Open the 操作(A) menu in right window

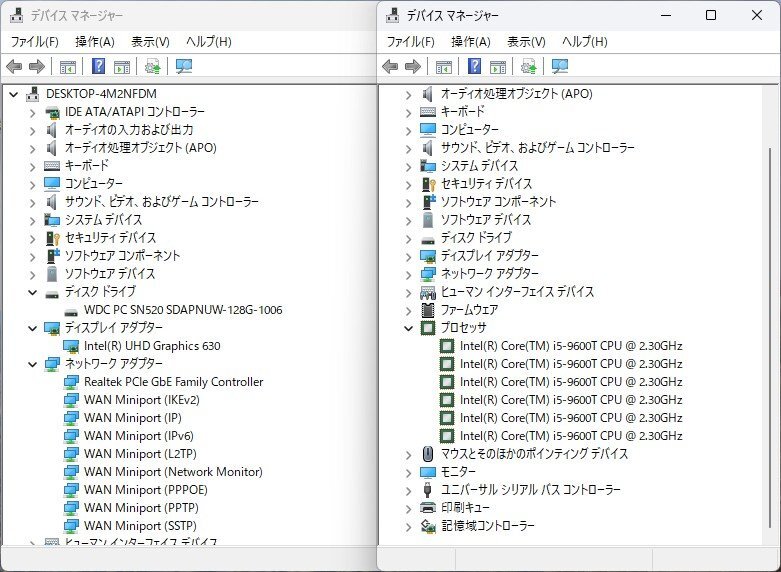[x=470, y=42]
